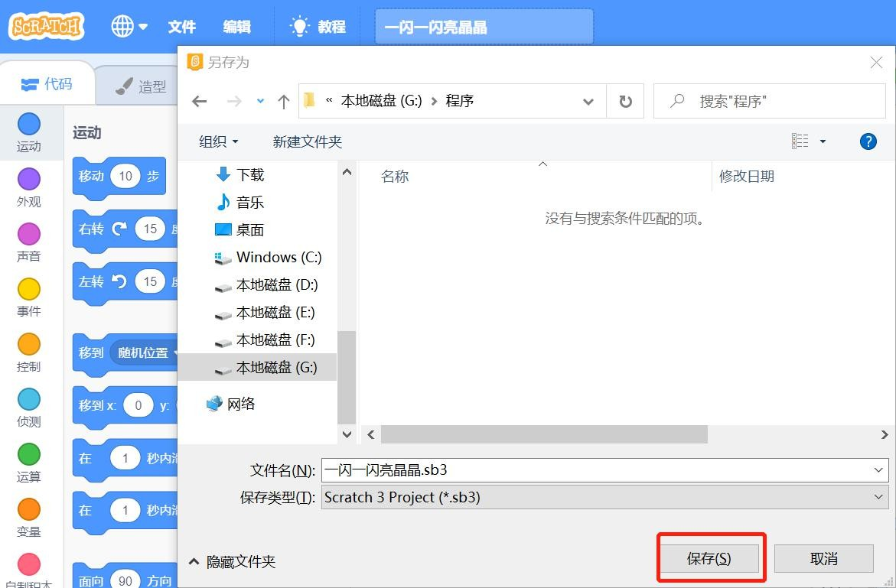Go up one folder level arrow

point(283,102)
